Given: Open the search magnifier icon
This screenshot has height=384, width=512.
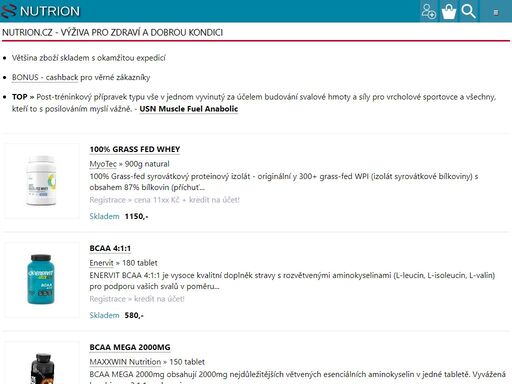Looking at the screenshot, I should point(468,11).
